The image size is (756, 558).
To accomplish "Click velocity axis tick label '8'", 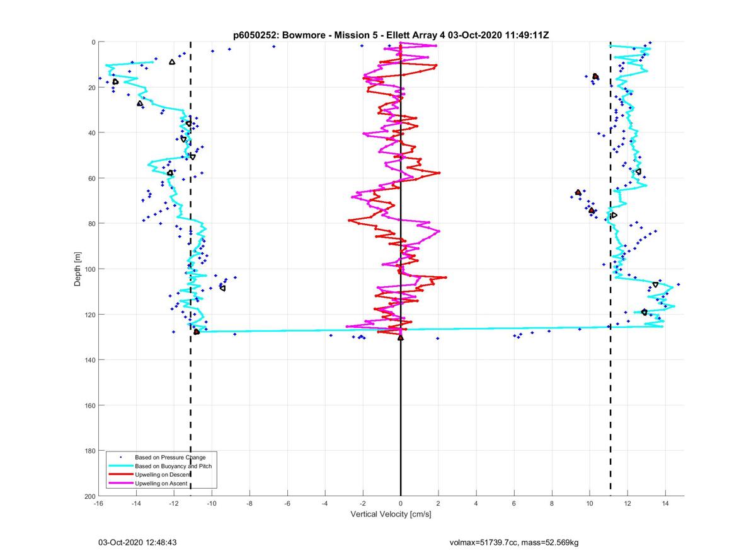I will tap(552, 504).
